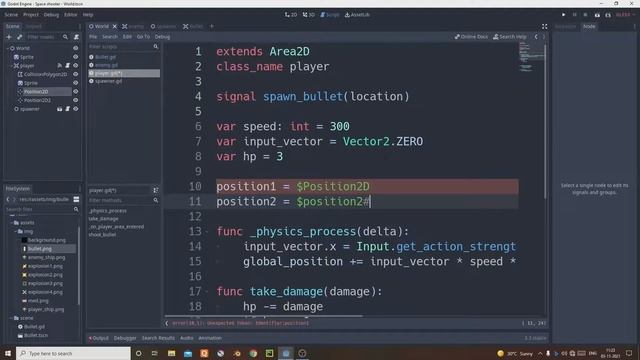Click Search Help button
The image size is (640, 360).
coord(510,37)
